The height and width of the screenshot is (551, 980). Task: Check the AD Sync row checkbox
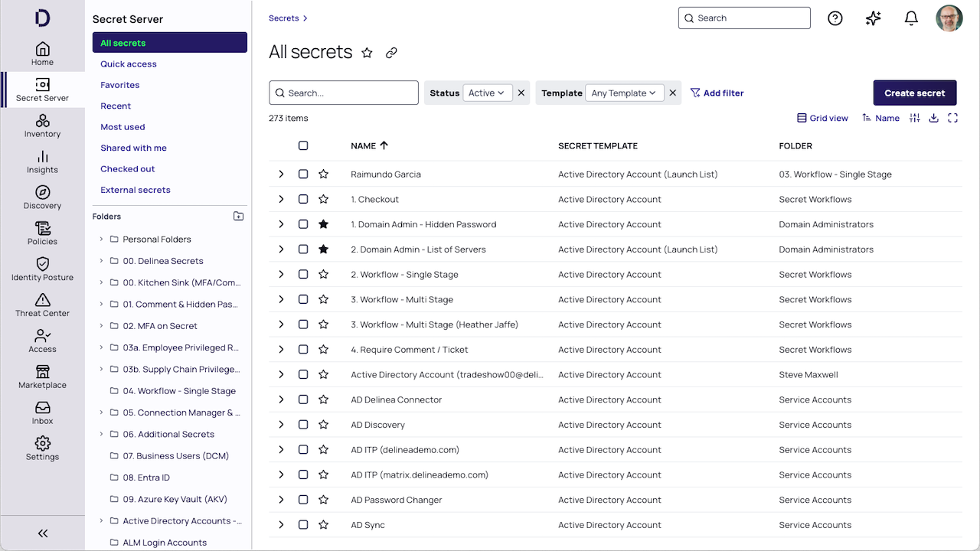(303, 525)
